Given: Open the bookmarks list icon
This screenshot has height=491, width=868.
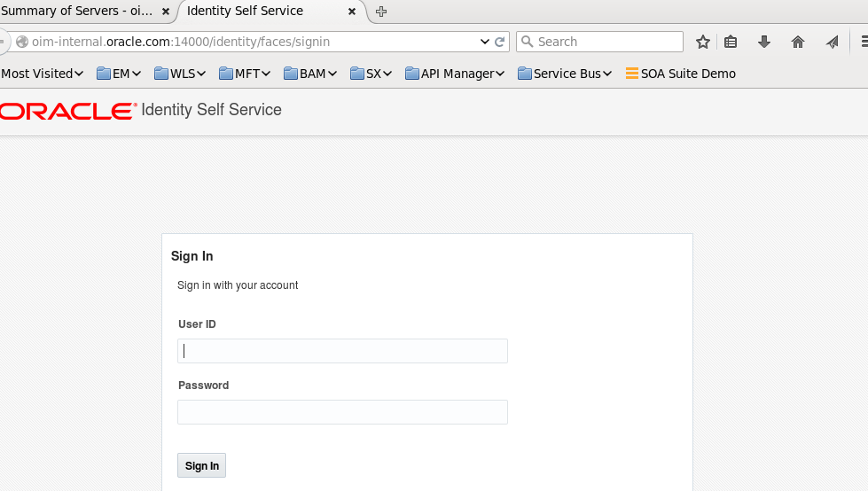Looking at the screenshot, I should click(731, 42).
